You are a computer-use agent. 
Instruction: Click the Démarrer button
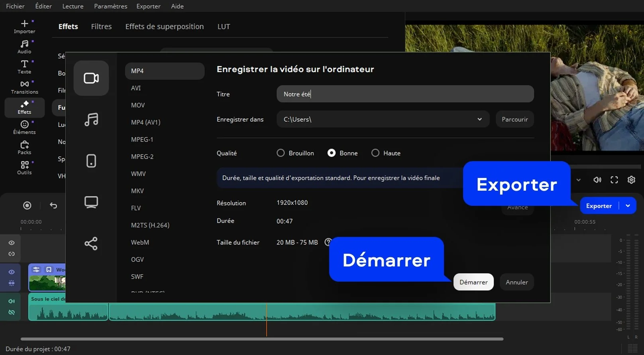click(473, 282)
